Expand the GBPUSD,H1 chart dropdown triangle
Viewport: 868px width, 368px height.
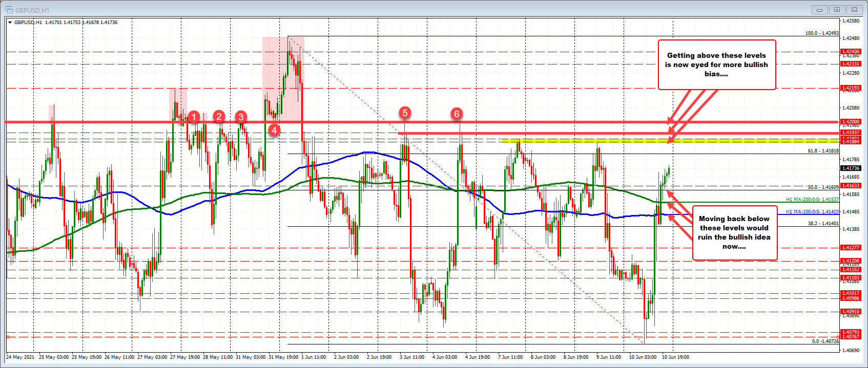click(x=10, y=23)
